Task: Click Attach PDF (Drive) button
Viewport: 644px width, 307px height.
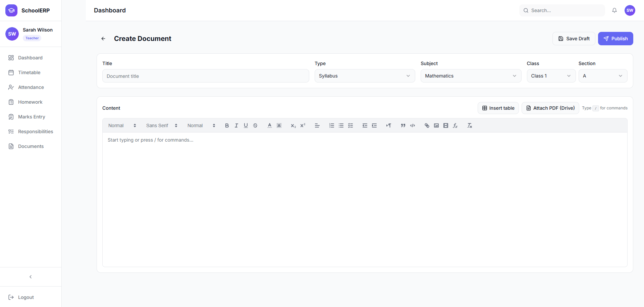Action: point(550,108)
